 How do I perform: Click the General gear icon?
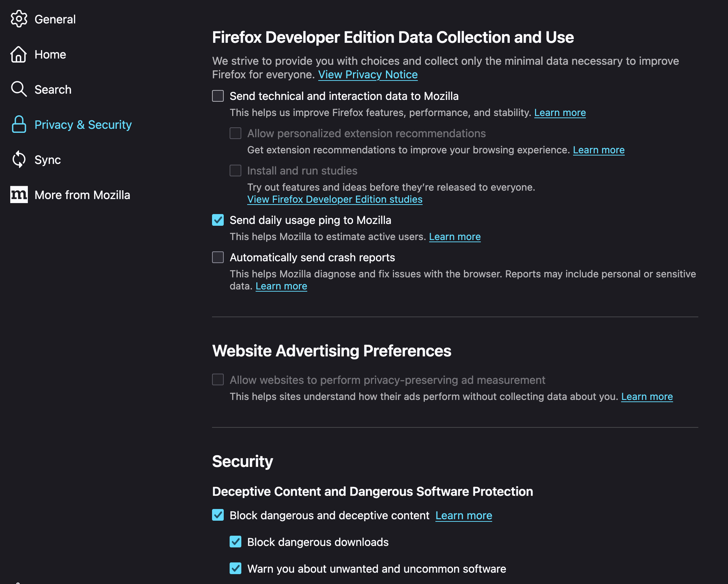click(19, 19)
